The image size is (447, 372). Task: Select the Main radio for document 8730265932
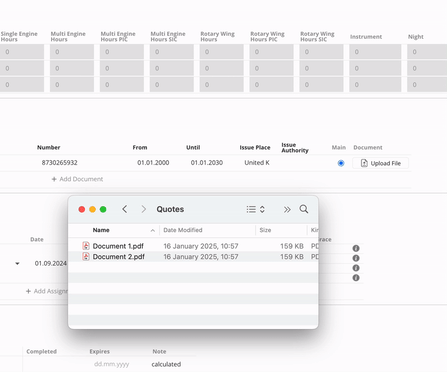pos(341,163)
